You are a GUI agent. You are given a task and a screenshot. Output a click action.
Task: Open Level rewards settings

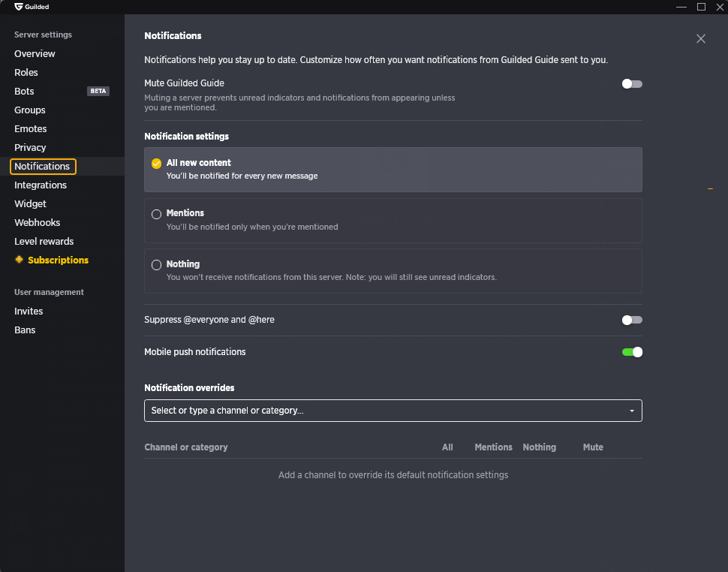[44, 242]
